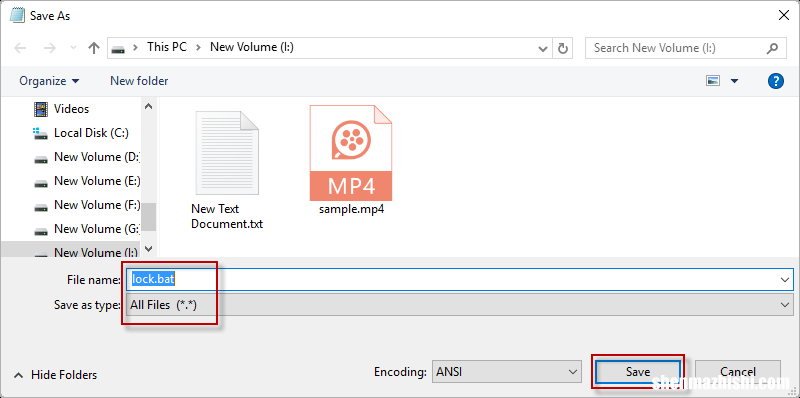Image resolution: width=800 pixels, height=398 pixels.
Task: Refresh the current folder view
Action: (563, 48)
